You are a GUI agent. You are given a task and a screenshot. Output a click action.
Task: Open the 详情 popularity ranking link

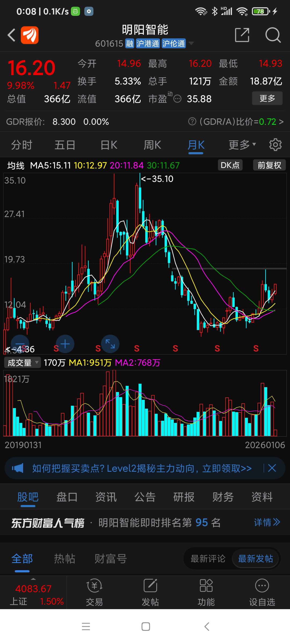pyautogui.click(x=267, y=522)
